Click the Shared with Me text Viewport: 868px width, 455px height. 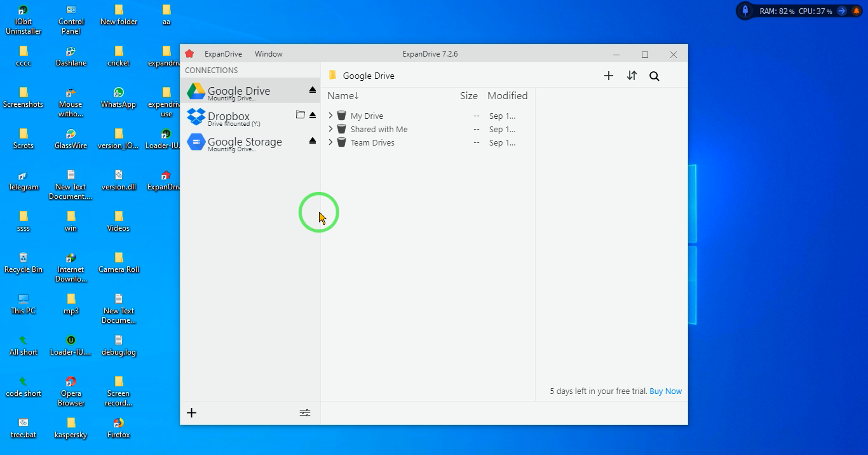[379, 129]
